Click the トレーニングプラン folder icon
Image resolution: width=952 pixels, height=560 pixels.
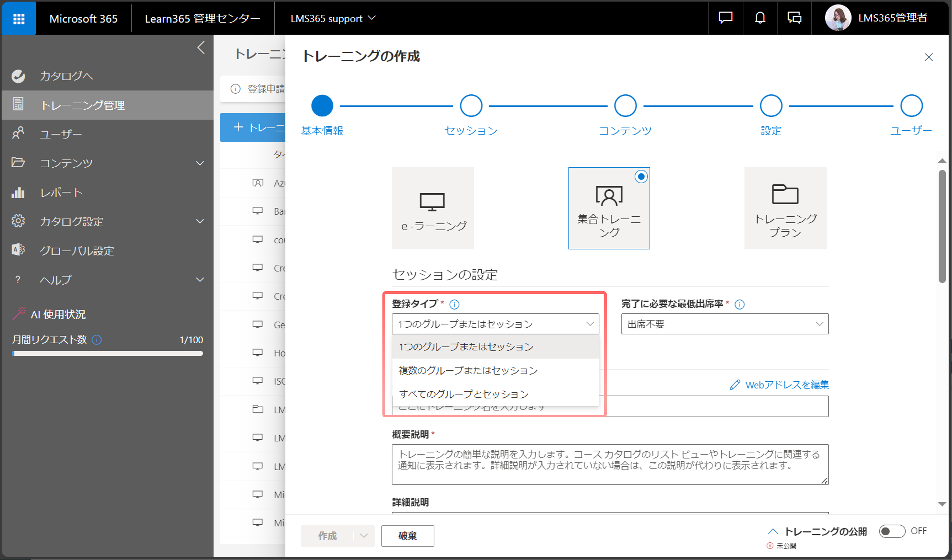pos(785,194)
